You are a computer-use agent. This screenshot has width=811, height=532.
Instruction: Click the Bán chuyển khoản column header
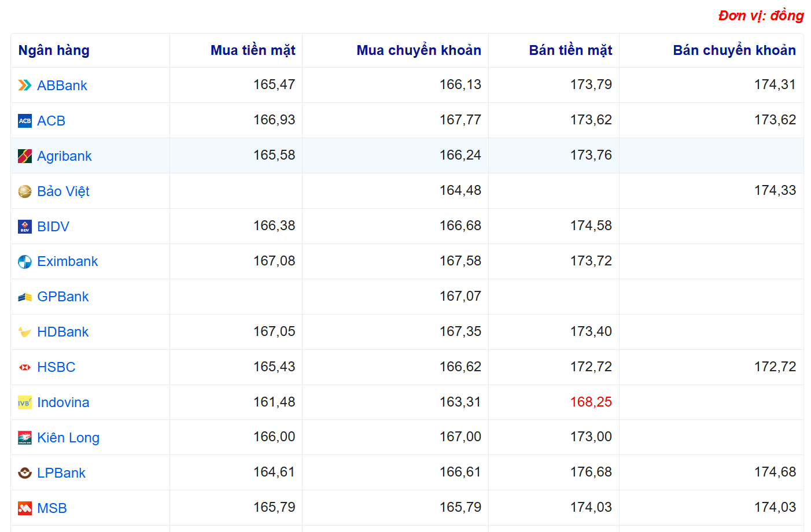pos(733,50)
